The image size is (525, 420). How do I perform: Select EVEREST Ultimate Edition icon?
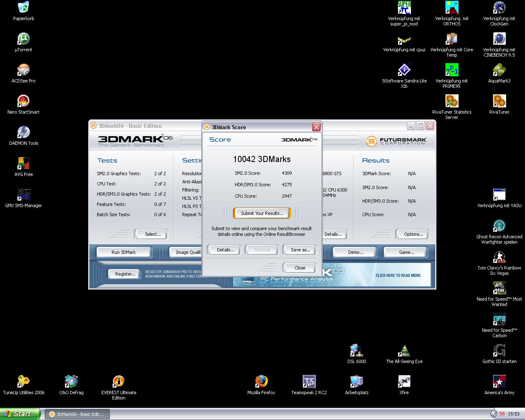point(119,382)
